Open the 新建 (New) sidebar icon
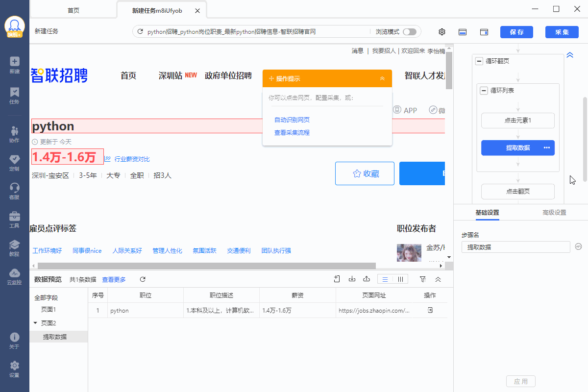This screenshot has width=588, height=392. [x=14, y=65]
